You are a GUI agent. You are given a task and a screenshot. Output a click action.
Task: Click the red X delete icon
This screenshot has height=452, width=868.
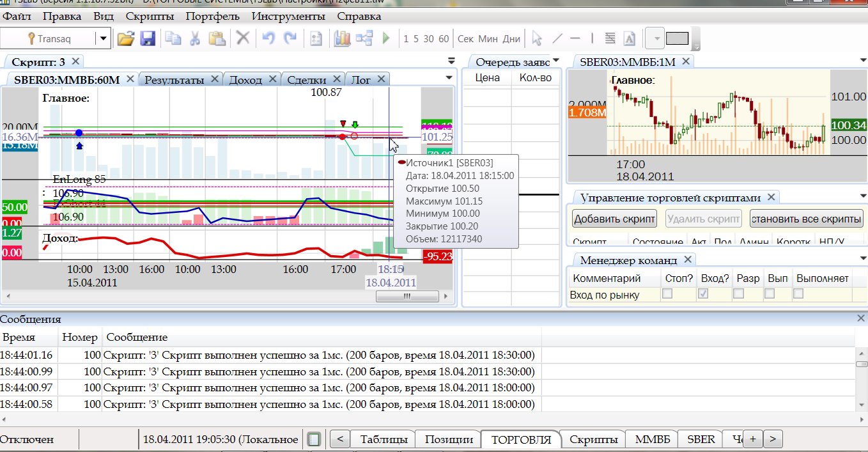tap(243, 38)
